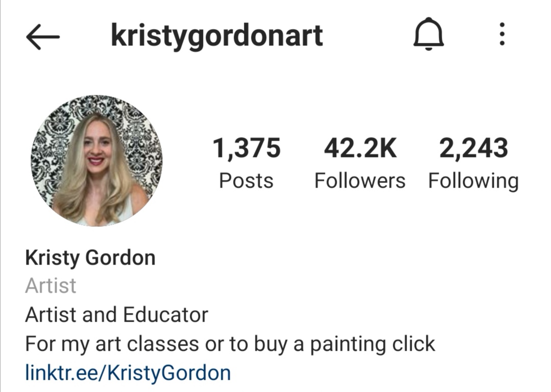Open the linktr.ee/KristyGordon link
The width and height of the screenshot is (551, 392).
(128, 373)
